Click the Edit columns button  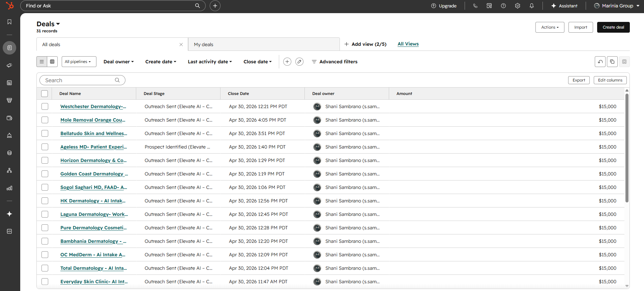click(x=610, y=80)
